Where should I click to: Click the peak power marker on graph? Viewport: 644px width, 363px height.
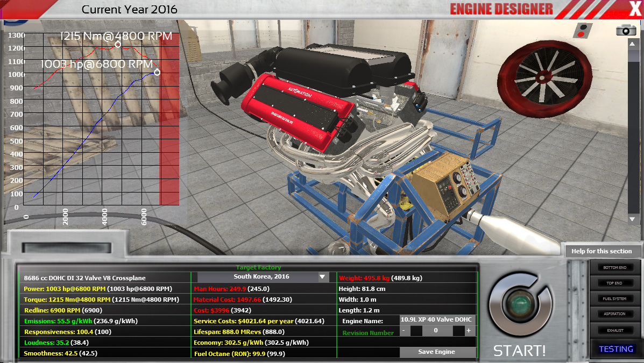click(157, 72)
